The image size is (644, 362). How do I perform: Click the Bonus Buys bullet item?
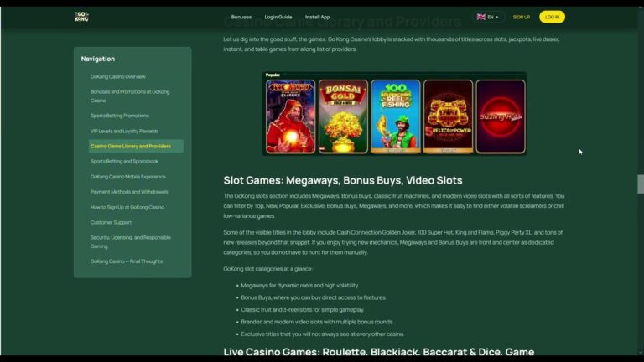pyautogui.click(x=314, y=297)
